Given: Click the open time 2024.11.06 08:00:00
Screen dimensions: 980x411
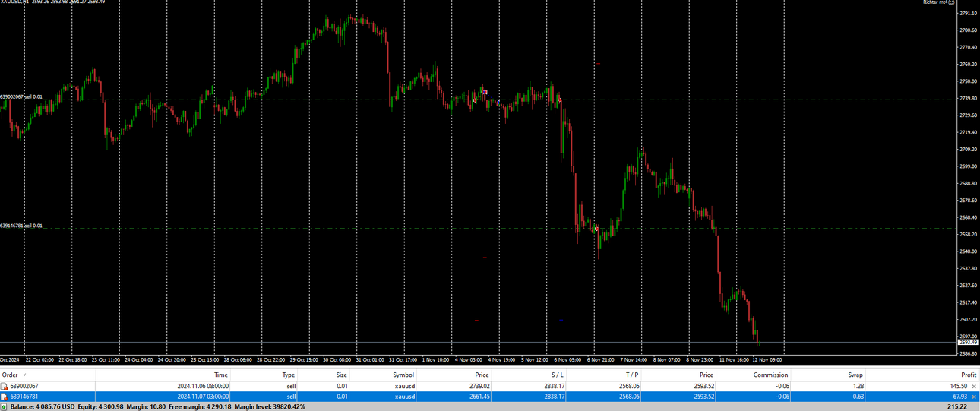Looking at the screenshot, I should coord(203,387).
